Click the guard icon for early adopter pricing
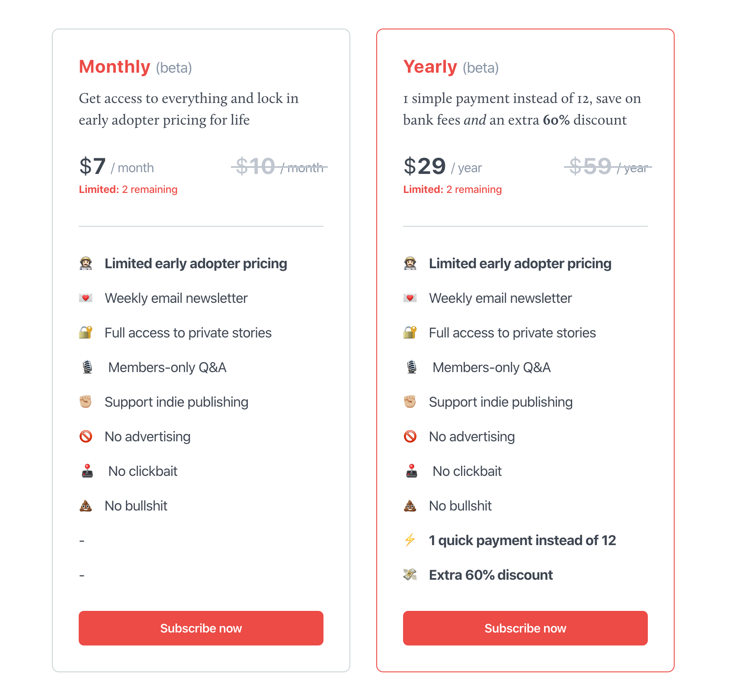Viewport: 730px width, 700px height. (86, 262)
